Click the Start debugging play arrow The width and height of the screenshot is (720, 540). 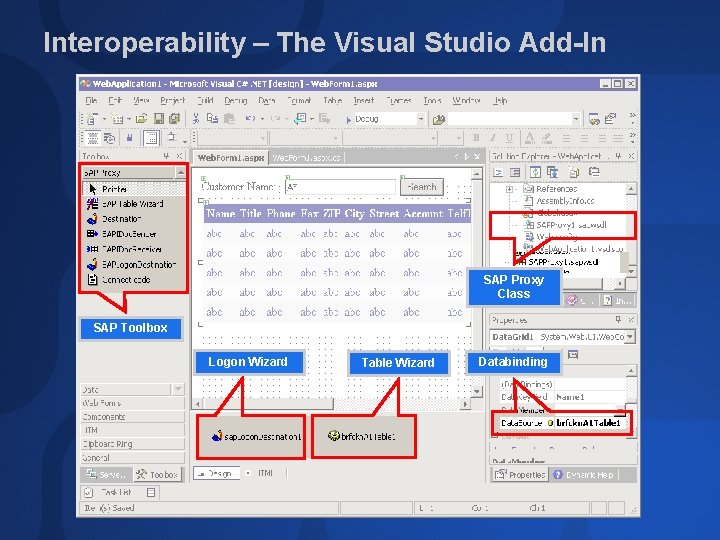click(349, 119)
